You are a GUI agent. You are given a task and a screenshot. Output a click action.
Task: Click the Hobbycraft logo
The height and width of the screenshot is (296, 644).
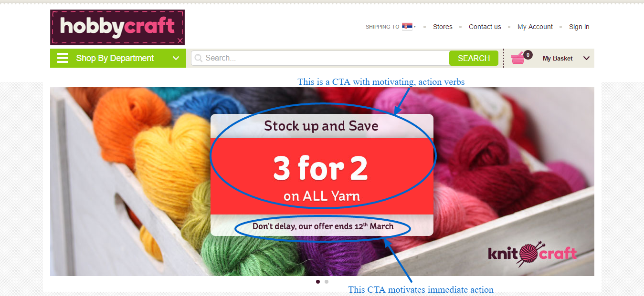click(117, 27)
